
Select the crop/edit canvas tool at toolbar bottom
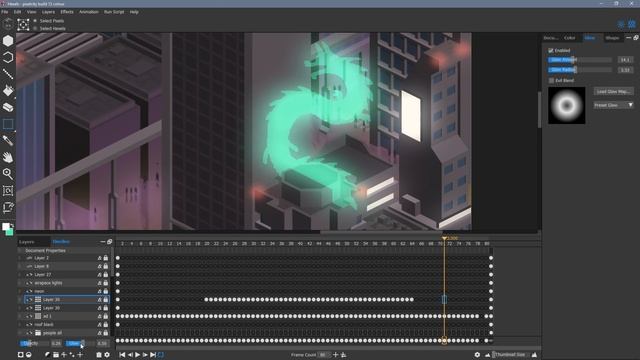tap(8, 207)
